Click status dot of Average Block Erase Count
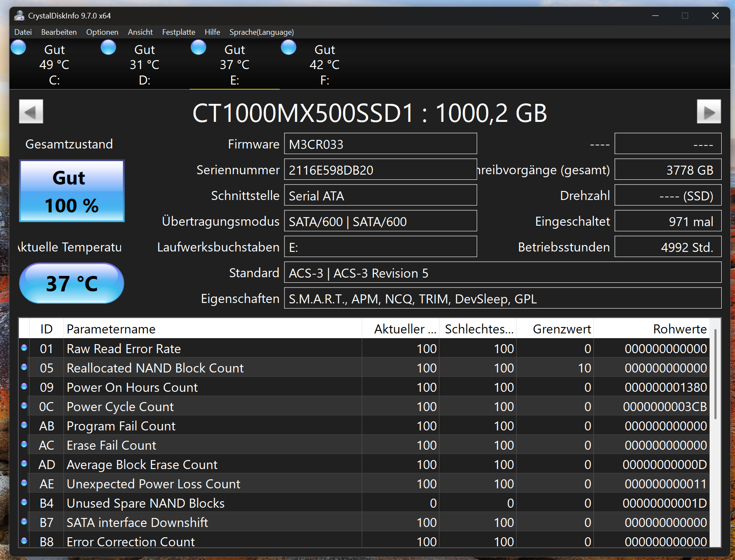This screenshot has height=560, width=735. coord(24,463)
